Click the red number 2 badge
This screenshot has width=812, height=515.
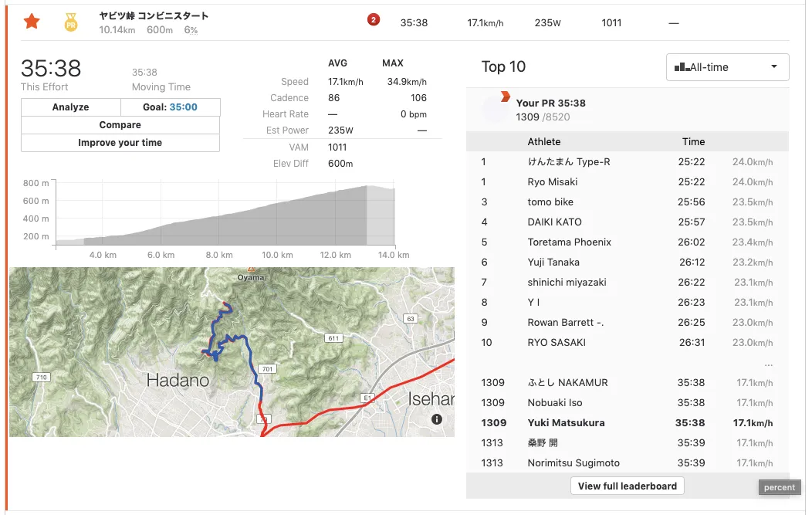click(374, 20)
